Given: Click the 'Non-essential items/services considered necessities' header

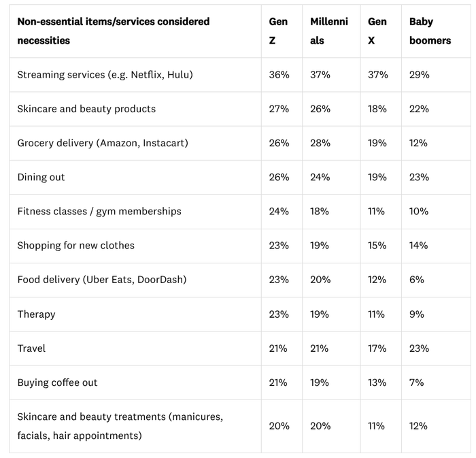Looking at the screenshot, I should point(114,31).
